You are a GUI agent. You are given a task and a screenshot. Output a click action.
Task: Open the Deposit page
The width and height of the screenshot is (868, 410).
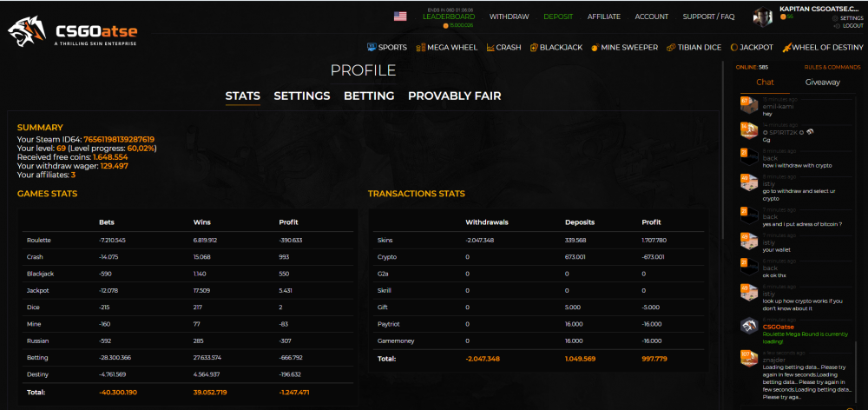coord(558,17)
